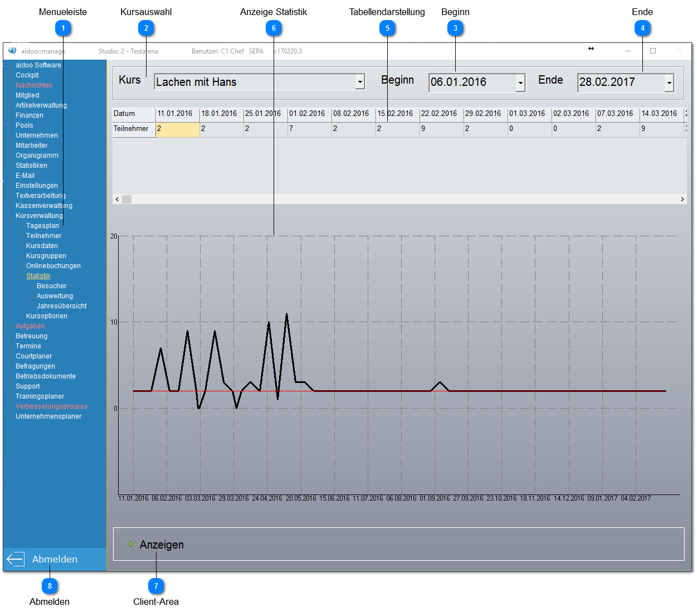
Task: Click the Datum row header cell
Action: pos(134,114)
